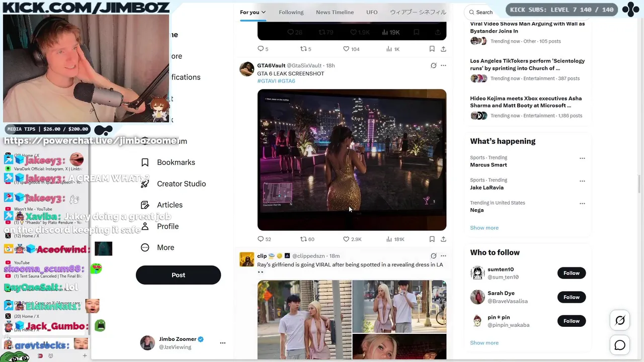Open the More sidebar menu
This screenshot has width=644, height=362.
[x=157, y=247]
